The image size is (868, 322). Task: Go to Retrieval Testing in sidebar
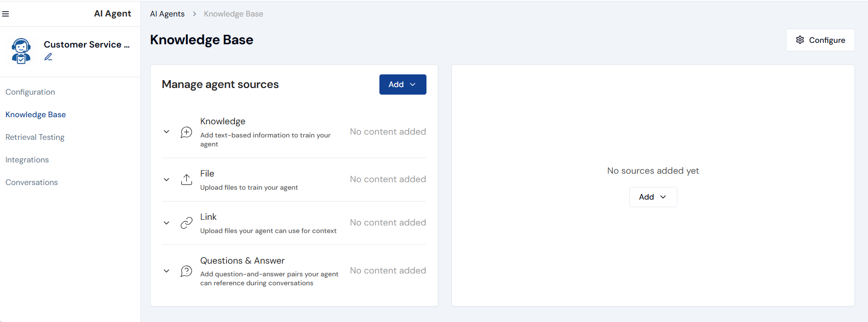(35, 137)
